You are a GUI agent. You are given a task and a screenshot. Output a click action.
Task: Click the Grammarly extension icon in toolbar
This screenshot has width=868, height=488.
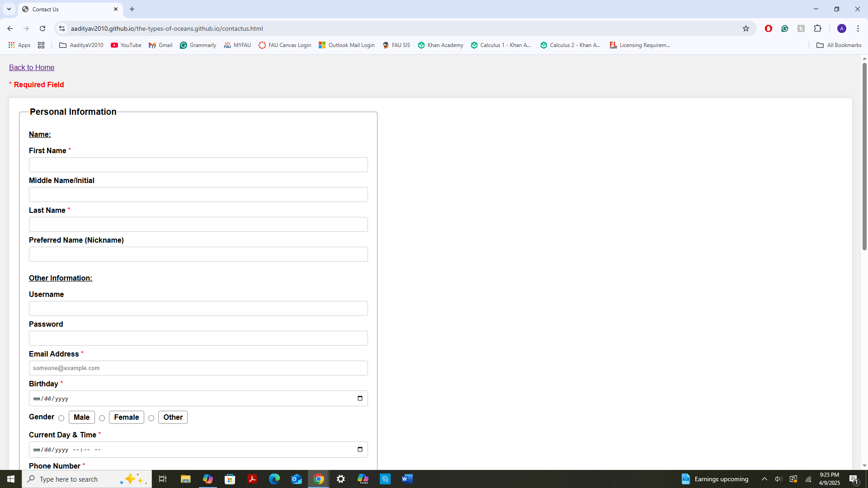[785, 28]
